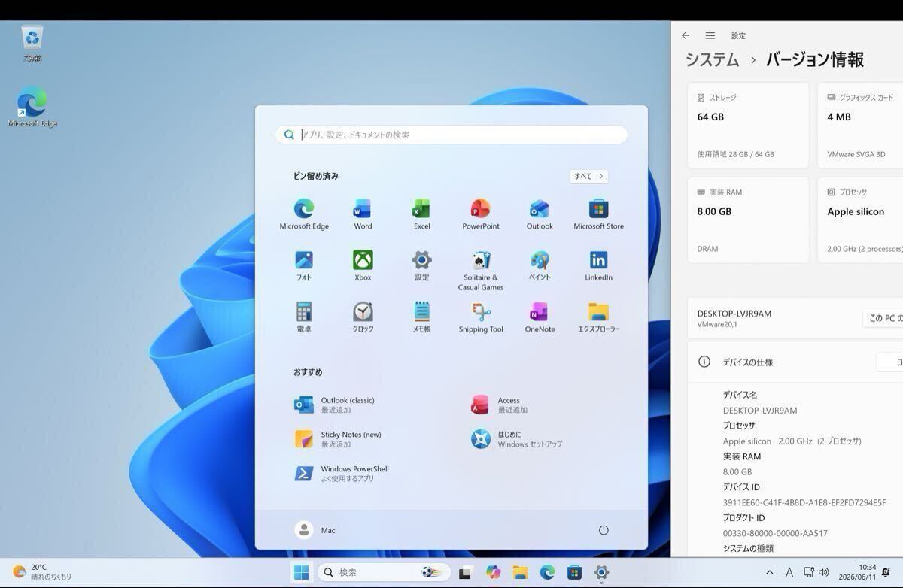Open the Mac user account menu
This screenshot has height=588, width=903.
click(315, 530)
